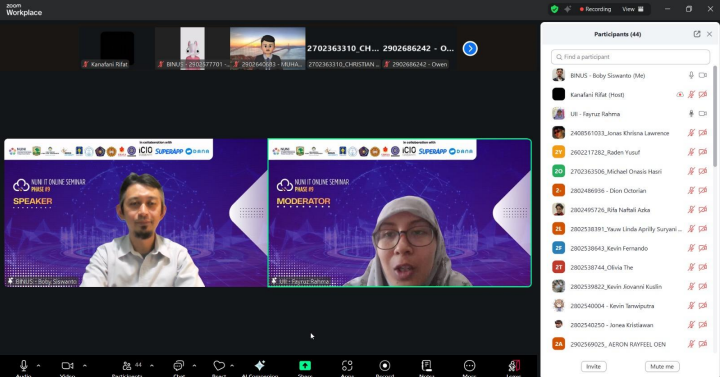
Task: Expand the Participants options caret
Action: coord(152,366)
